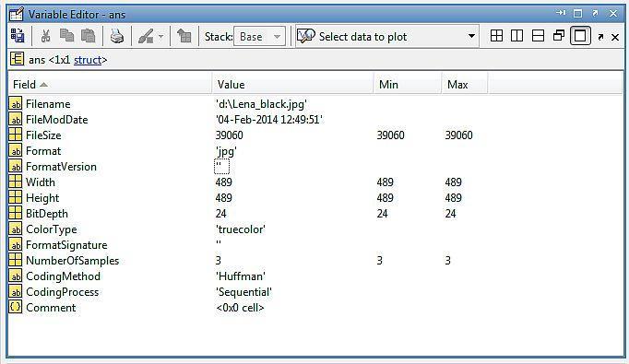Select the Filename field row
This screenshot has height=364, width=629.
point(48,104)
